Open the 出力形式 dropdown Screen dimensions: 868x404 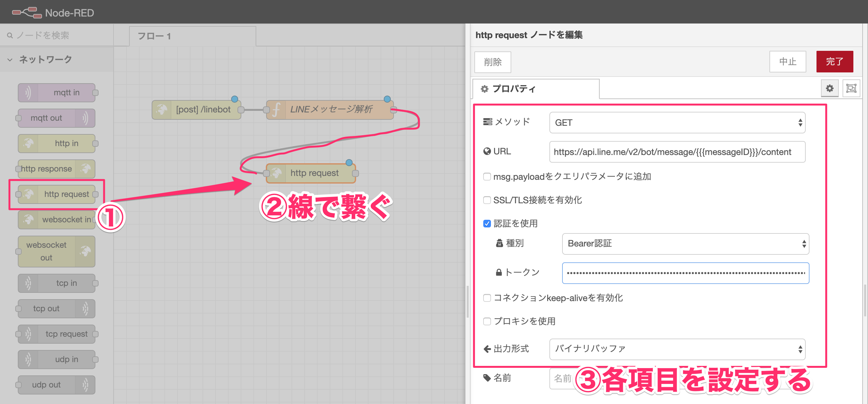677,349
